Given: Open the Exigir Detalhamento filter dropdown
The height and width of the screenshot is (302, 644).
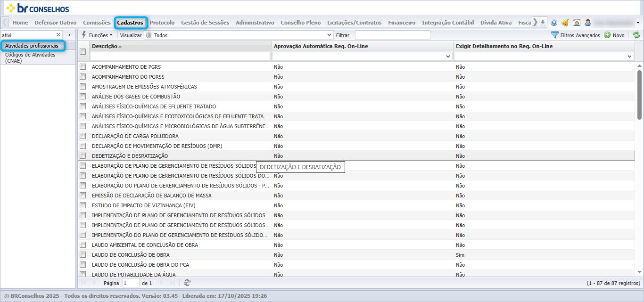Looking at the screenshot, I should tap(630, 57).
